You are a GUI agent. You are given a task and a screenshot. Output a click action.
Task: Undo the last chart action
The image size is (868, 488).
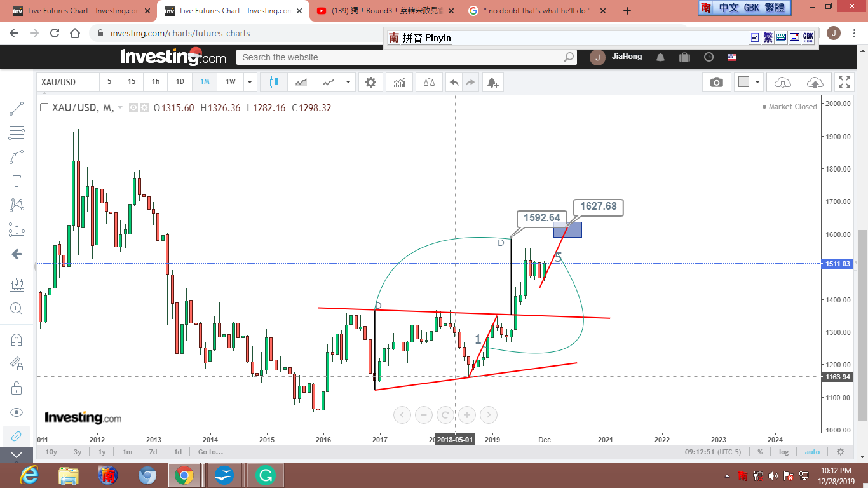tap(454, 82)
